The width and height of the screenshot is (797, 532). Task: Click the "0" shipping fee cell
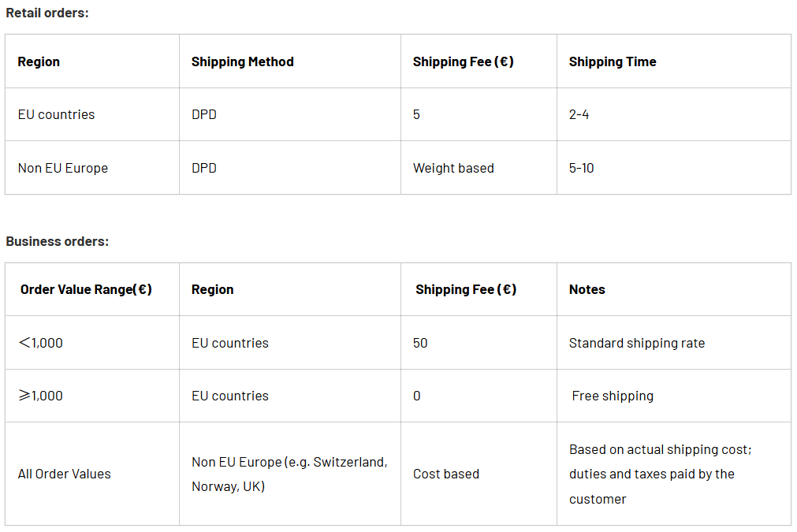(x=417, y=396)
